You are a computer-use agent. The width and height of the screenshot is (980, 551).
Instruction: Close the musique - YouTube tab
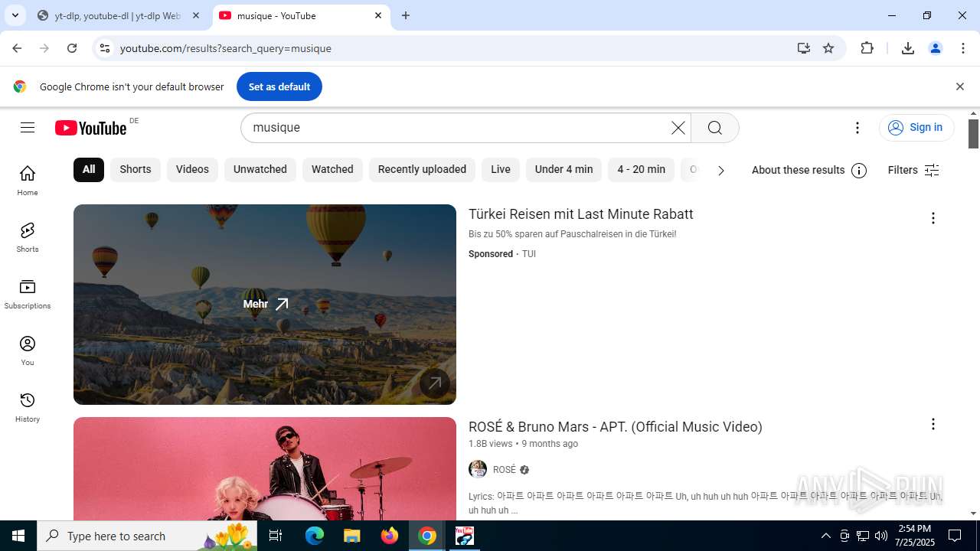point(378,15)
